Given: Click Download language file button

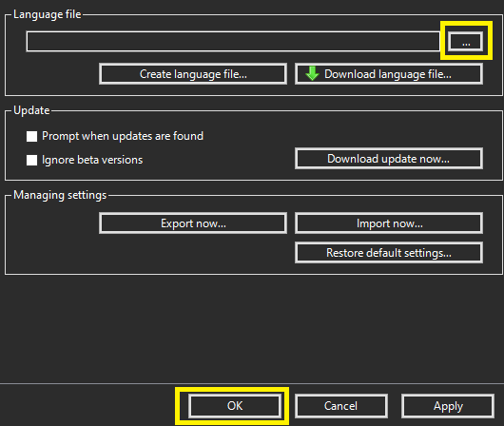Looking at the screenshot, I should click(389, 74).
